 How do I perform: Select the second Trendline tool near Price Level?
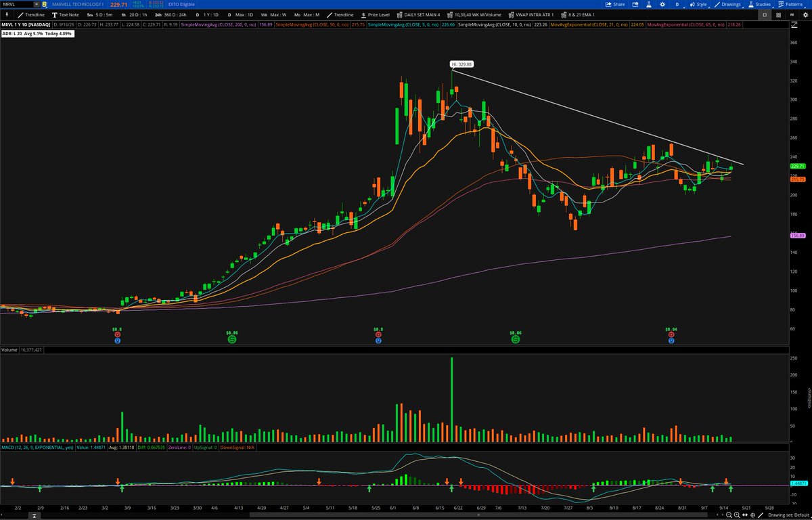(340, 14)
